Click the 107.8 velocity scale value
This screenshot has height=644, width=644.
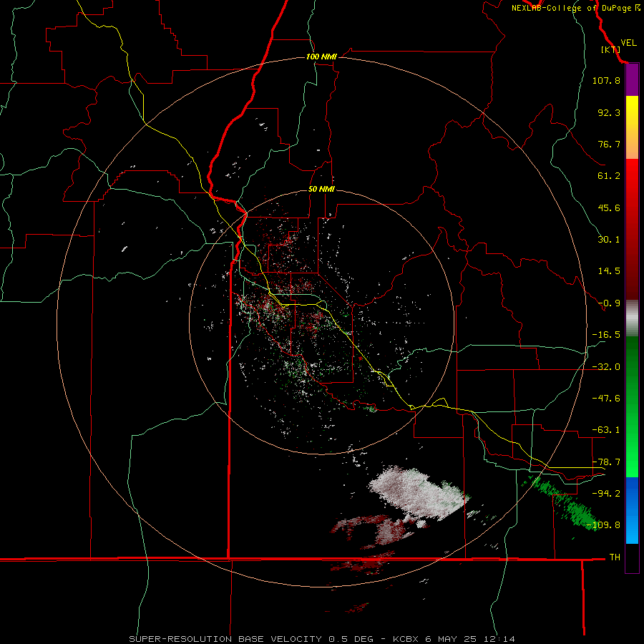click(606, 80)
